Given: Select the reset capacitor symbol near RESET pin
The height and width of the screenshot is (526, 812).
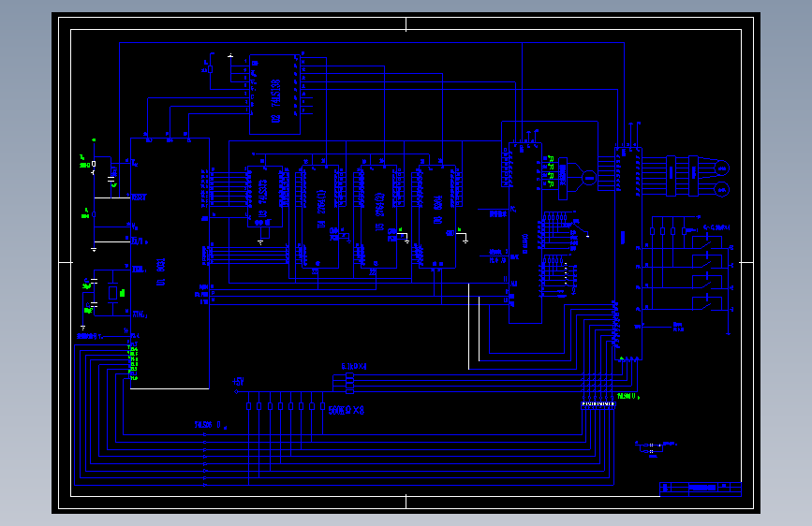Looking at the screenshot, I should coord(111,180).
